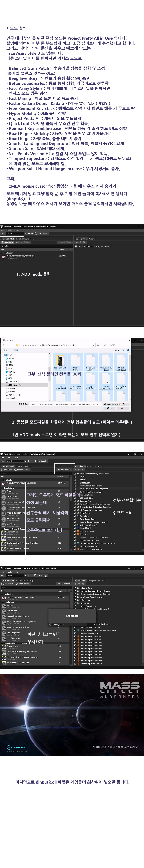Toggle Tempest Superstore Rank 10 checkbox
The image size is (144, 868).
tap(75, 664)
